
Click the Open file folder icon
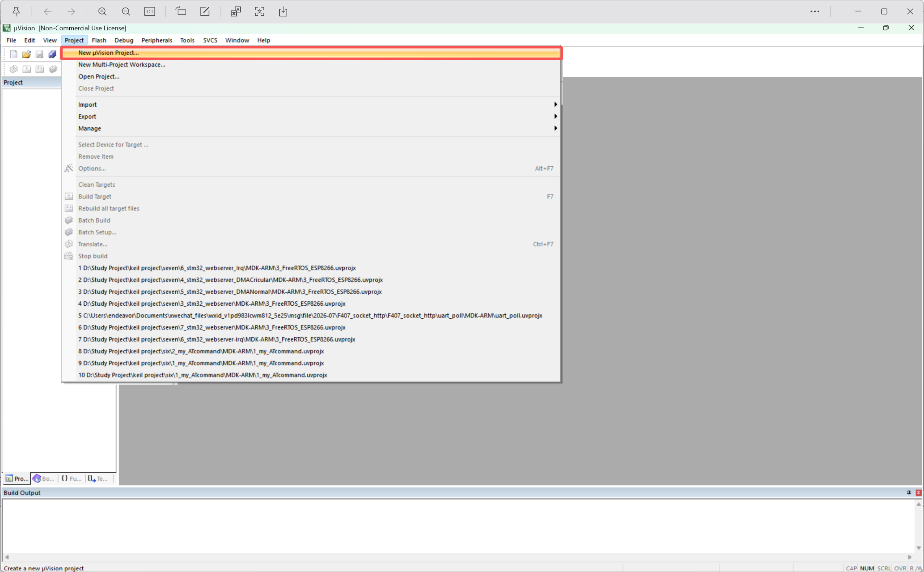point(26,54)
